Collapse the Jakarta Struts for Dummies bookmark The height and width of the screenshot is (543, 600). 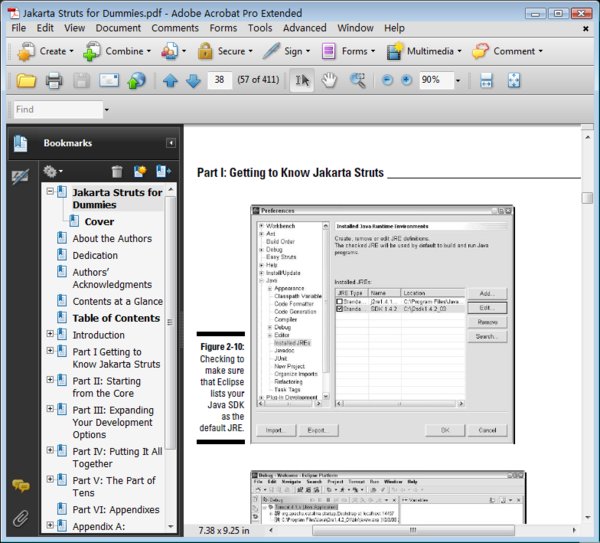(50, 191)
